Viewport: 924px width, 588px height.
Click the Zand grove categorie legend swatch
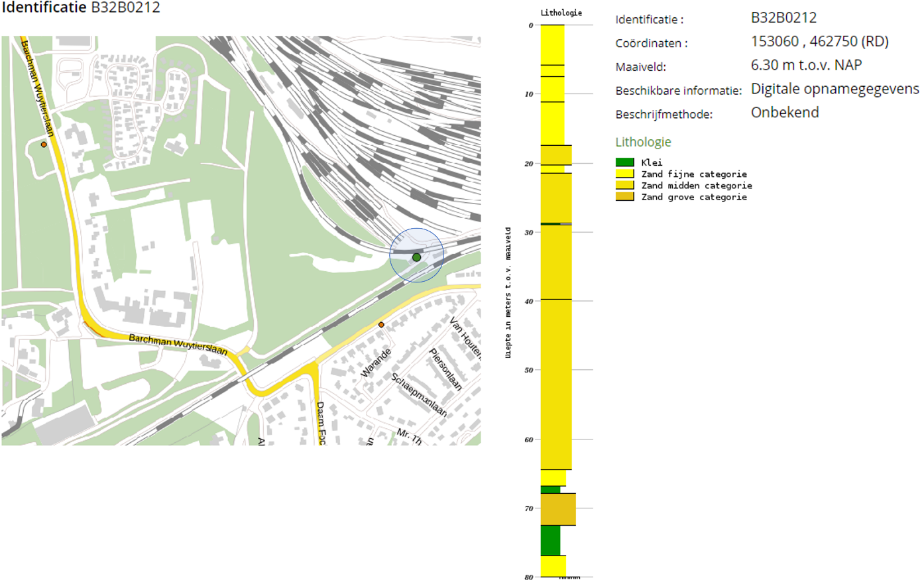point(626,196)
